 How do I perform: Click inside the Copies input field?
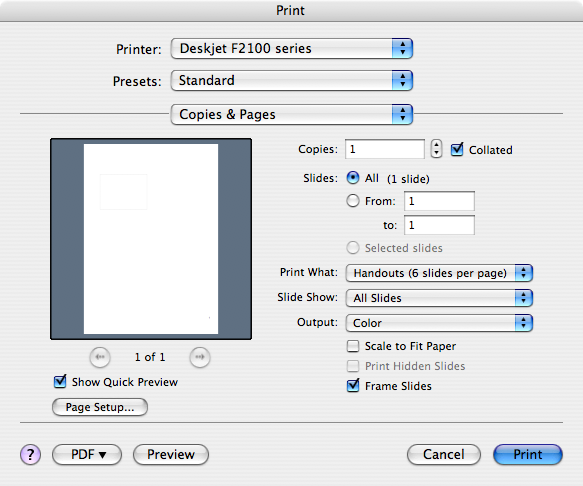tap(385, 149)
